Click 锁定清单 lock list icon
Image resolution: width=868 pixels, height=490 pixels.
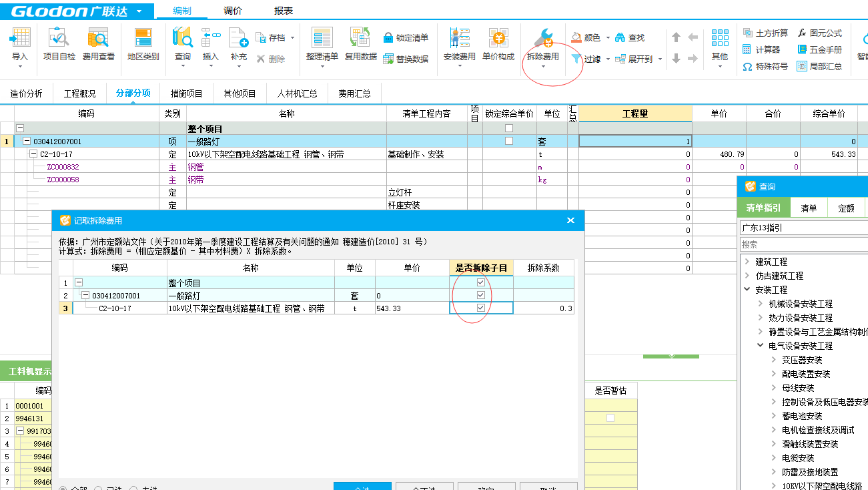click(389, 38)
